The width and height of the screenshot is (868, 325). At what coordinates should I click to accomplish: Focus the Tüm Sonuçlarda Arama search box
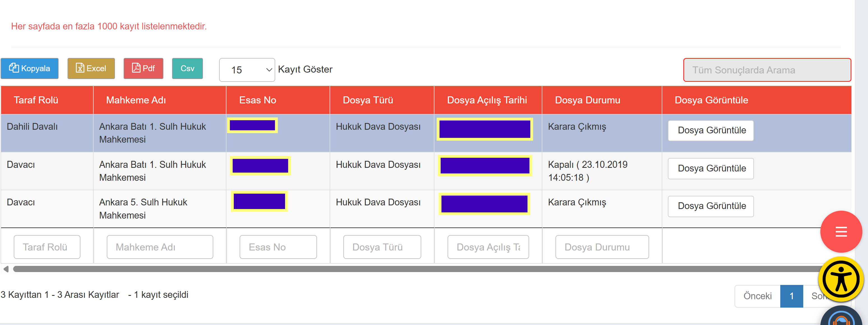pos(767,70)
